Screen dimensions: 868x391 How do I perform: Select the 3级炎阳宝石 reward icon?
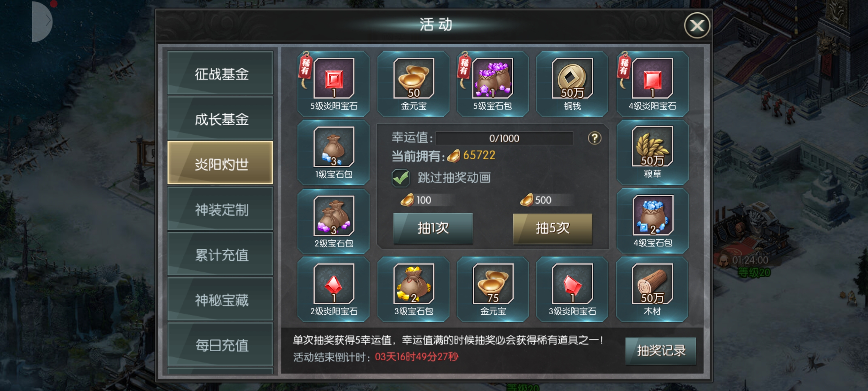[572, 283]
